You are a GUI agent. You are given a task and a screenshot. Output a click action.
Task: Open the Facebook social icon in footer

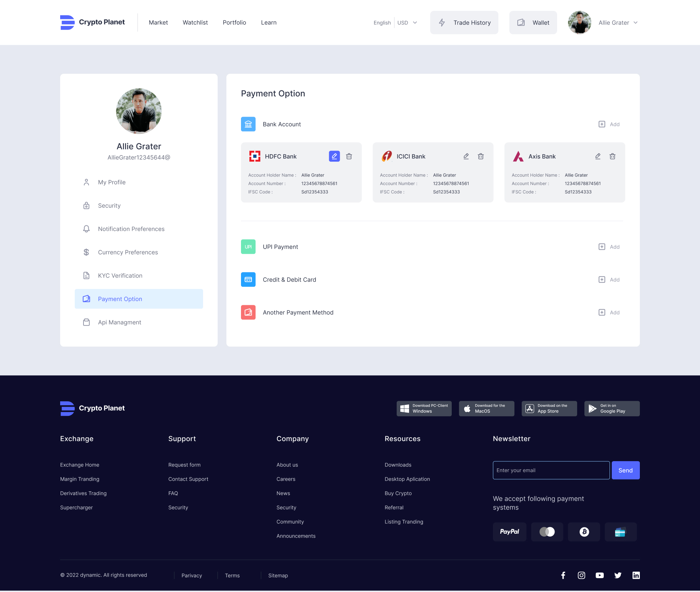tap(563, 575)
